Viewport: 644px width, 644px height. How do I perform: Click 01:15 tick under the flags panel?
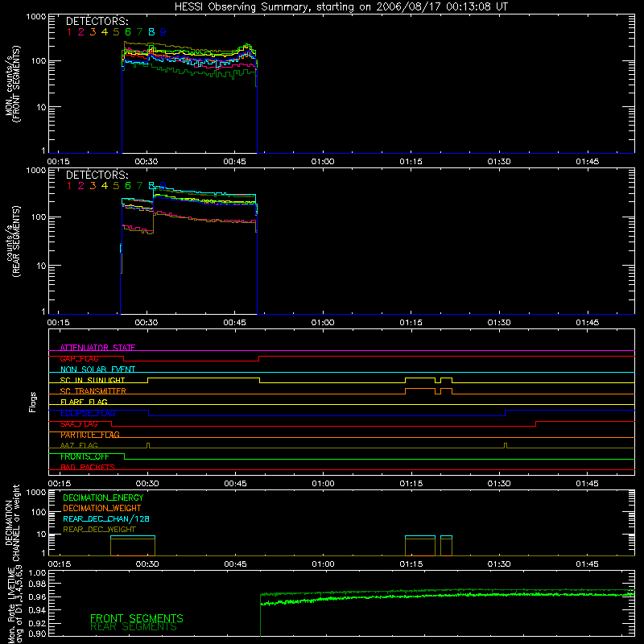(x=411, y=484)
